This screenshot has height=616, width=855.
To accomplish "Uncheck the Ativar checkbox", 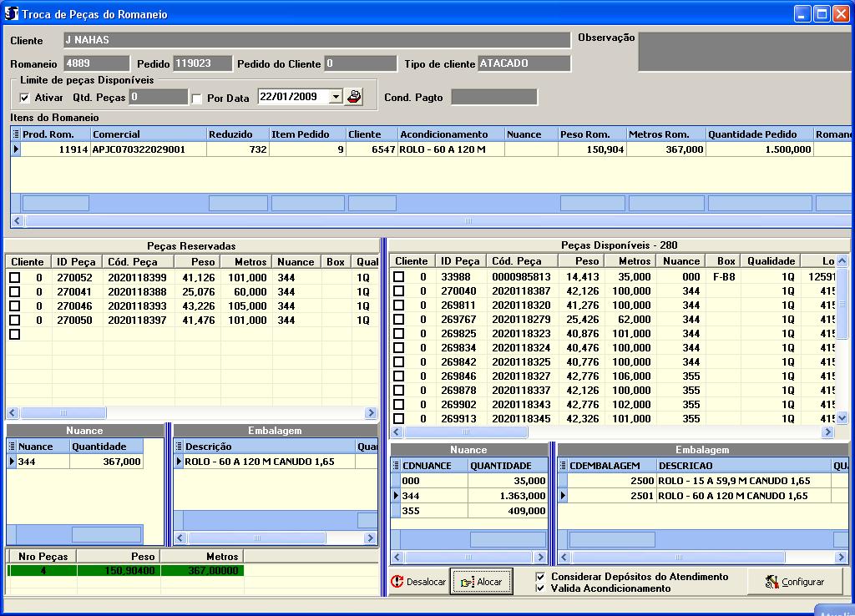I will 24,98.
